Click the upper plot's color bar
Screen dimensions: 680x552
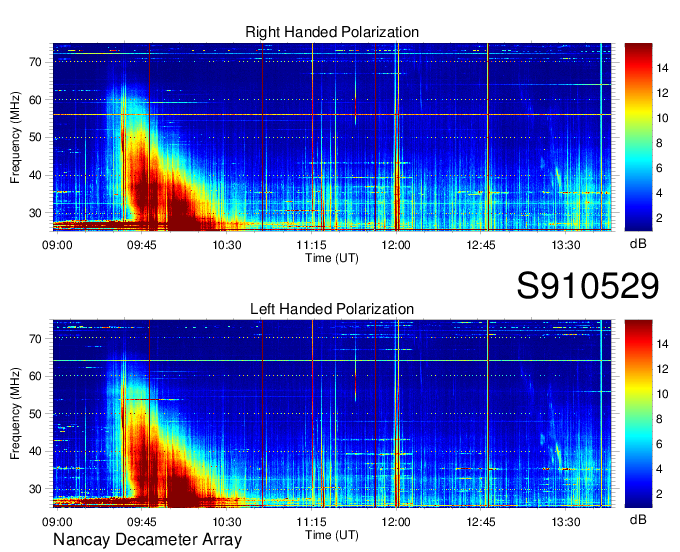point(638,137)
